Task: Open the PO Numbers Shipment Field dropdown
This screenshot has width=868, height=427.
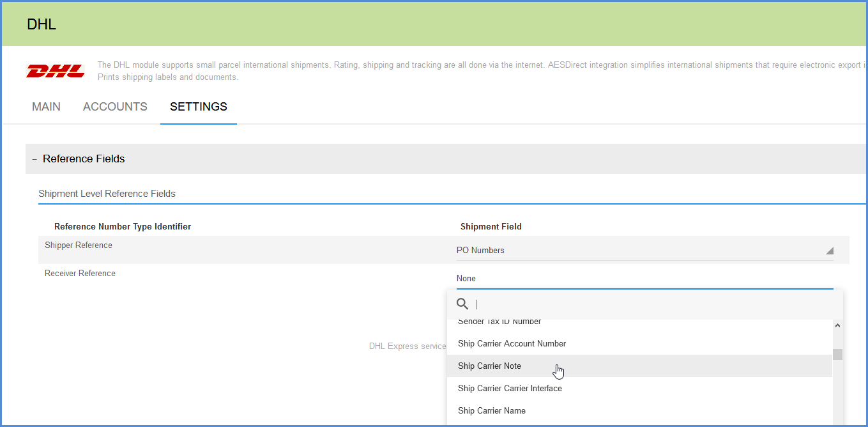Action: (639, 250)
